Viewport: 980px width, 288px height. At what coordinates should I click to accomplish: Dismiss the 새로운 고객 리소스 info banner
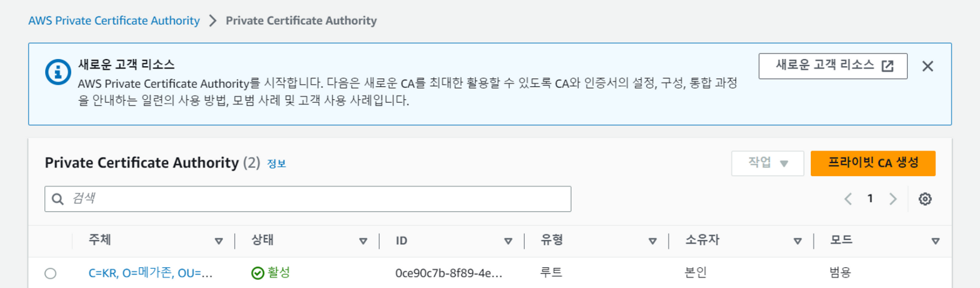point(927,66)
